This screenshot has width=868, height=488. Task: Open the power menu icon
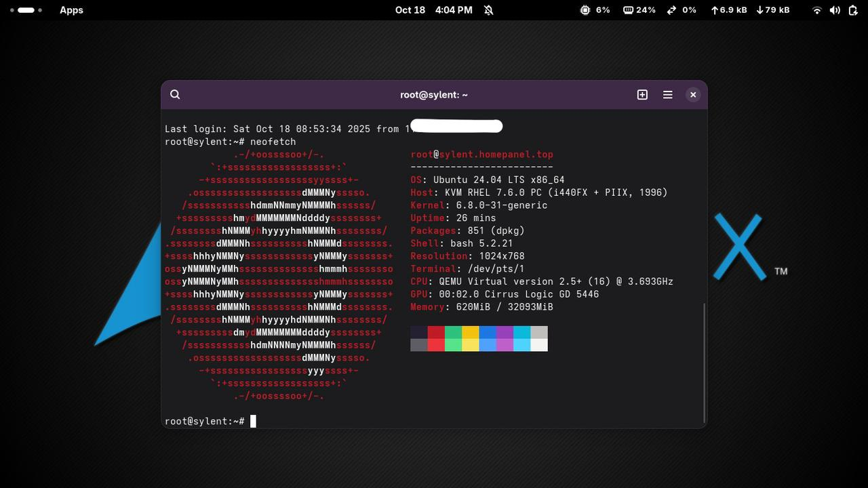(x=852, y=10)
